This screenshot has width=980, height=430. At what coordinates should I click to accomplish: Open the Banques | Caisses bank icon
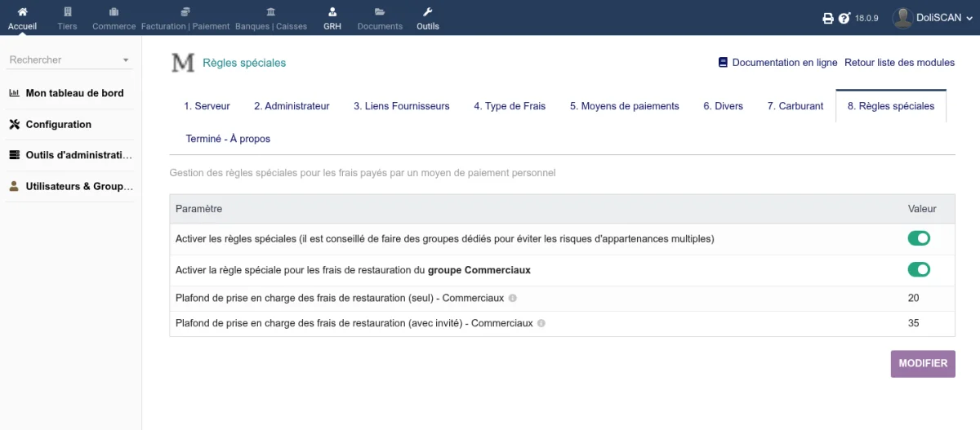tap(271, 11)
